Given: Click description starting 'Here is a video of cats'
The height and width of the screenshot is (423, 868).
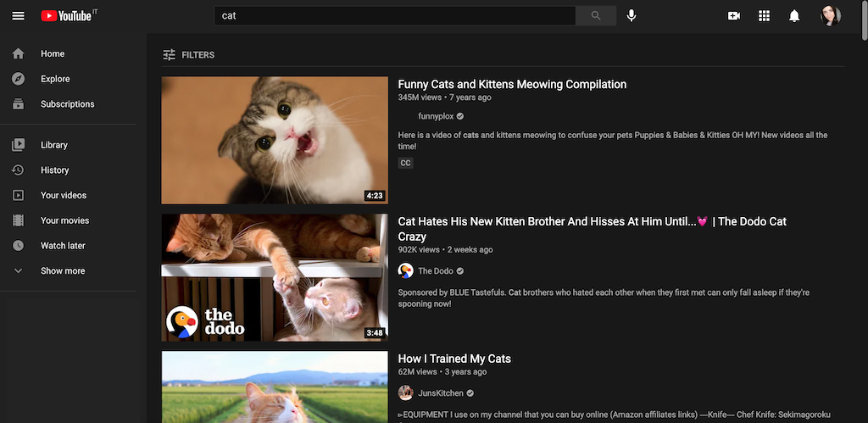Looking at the screenshot, I should [613, 141].
